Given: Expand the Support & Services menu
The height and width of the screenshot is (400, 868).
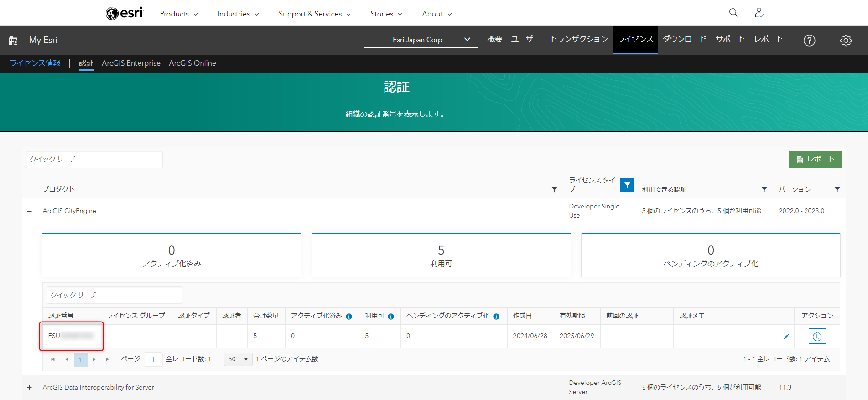Looking at the screenshot, I should tap(315, 14).
